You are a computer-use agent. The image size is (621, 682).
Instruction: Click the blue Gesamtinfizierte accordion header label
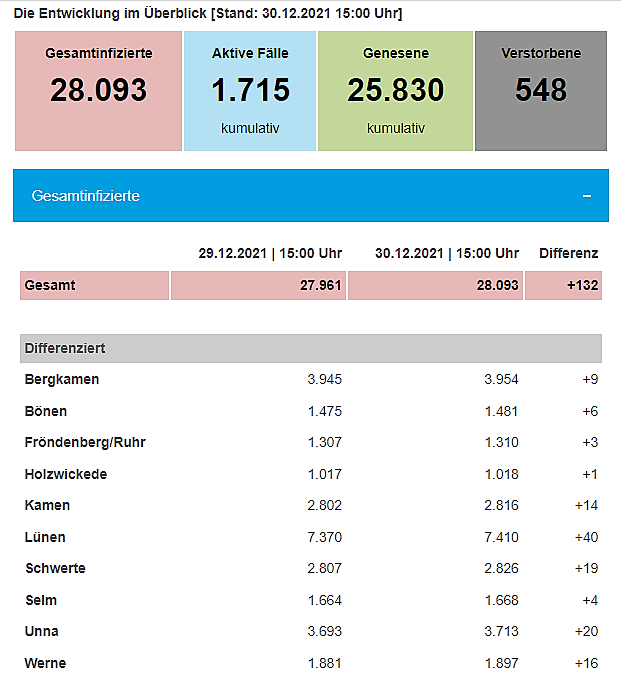coord(86,196)
